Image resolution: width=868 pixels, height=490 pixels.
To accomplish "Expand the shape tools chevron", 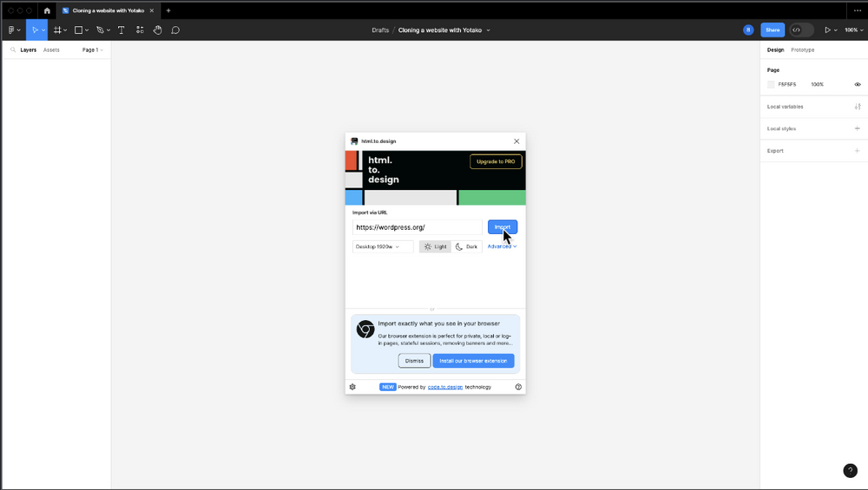I will pyautogui.click(x=87, y=29).
